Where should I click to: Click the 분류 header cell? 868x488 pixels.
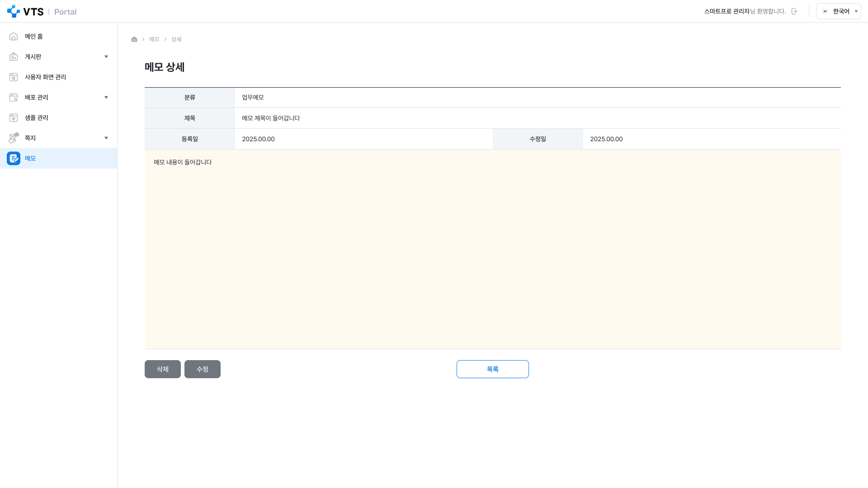click(190, 98)
